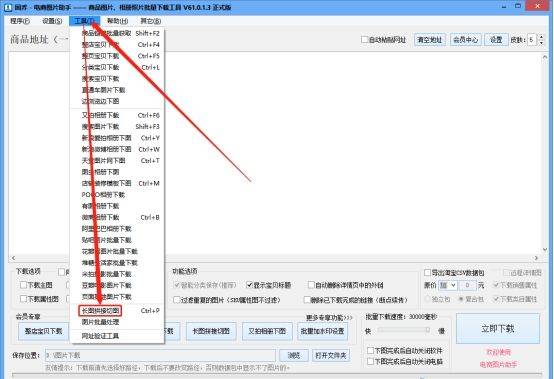Image resolution: width=554 pixels, height=379 pixels.
Task: Enable 删除已下载完成的链接 checkbox
Action: (307, 300)
